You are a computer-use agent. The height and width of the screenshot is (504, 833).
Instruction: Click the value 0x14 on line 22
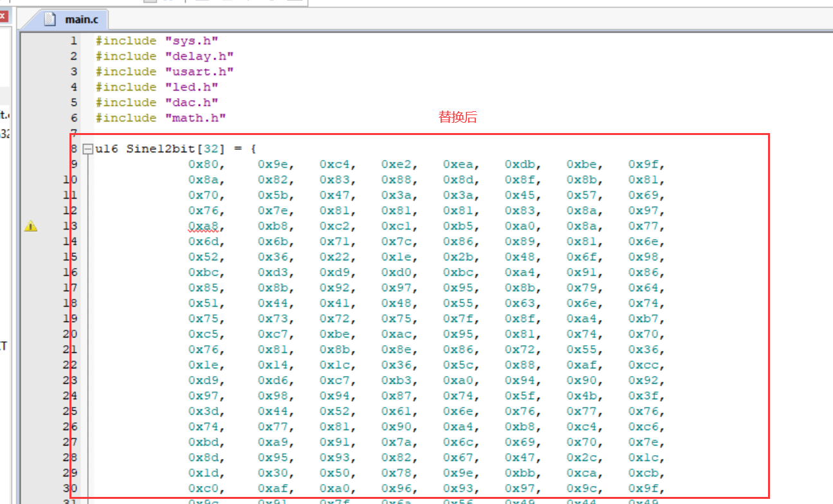tap(273, 365)
